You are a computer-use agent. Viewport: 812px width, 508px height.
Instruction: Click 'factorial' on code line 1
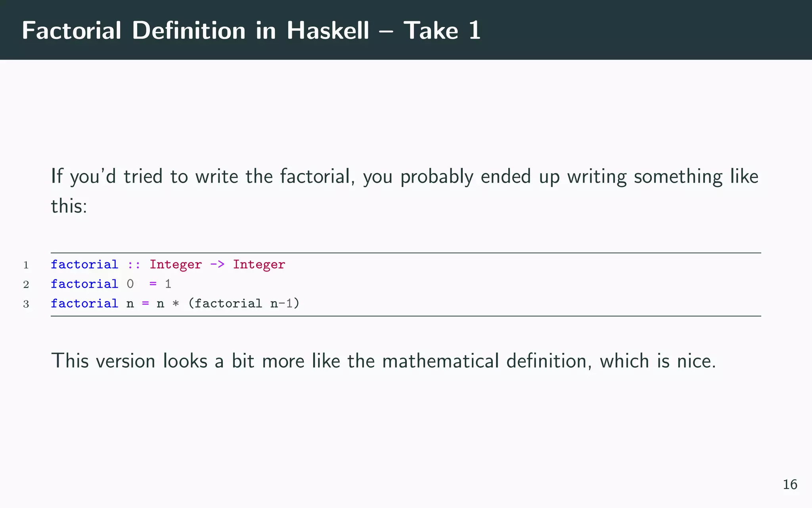[x=84, y=264]
